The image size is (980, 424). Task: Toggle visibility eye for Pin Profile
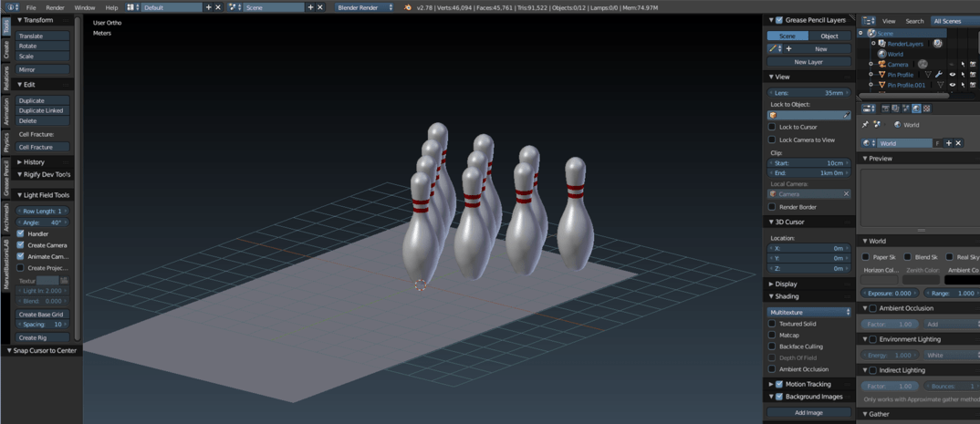coord(953,74)
